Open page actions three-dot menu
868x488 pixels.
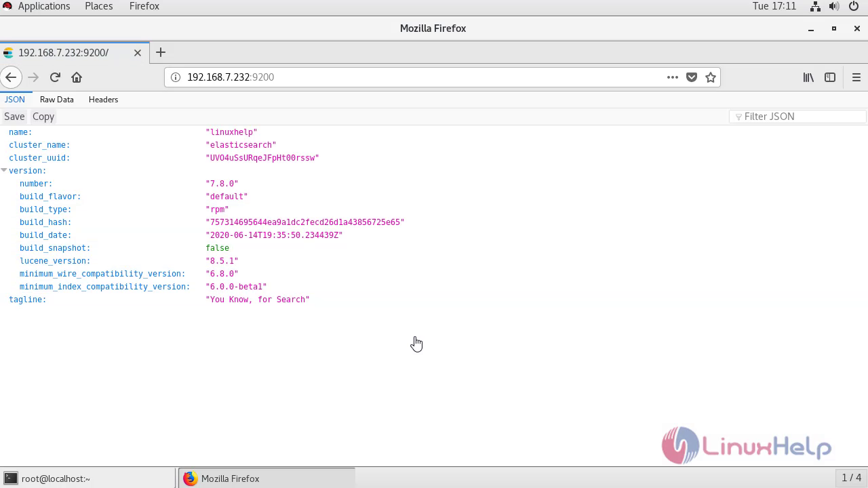673,77
